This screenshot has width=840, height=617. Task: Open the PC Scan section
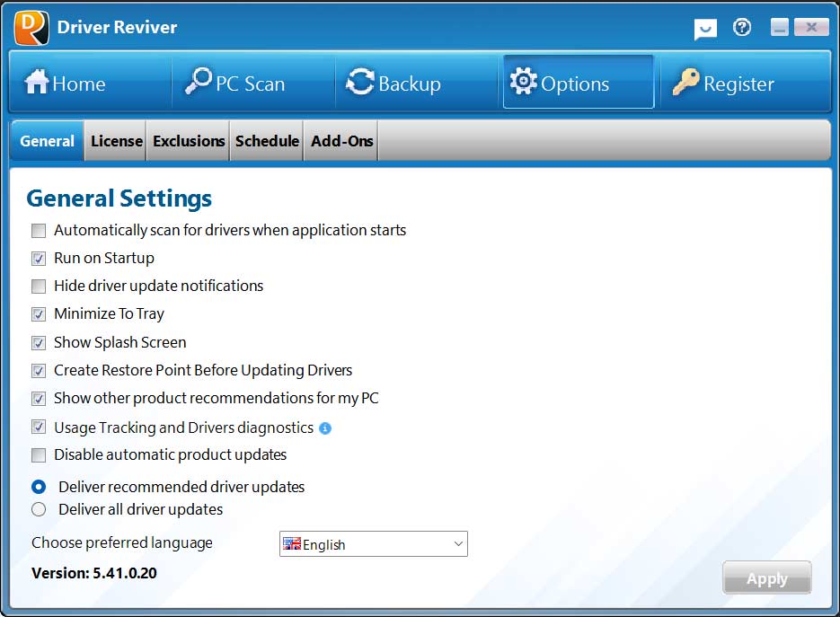(x=253, y=82)
